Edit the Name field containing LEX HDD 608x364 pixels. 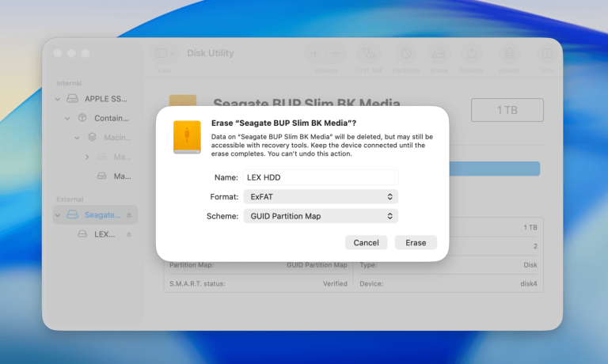pyautogui.click(x=321, y=177)
